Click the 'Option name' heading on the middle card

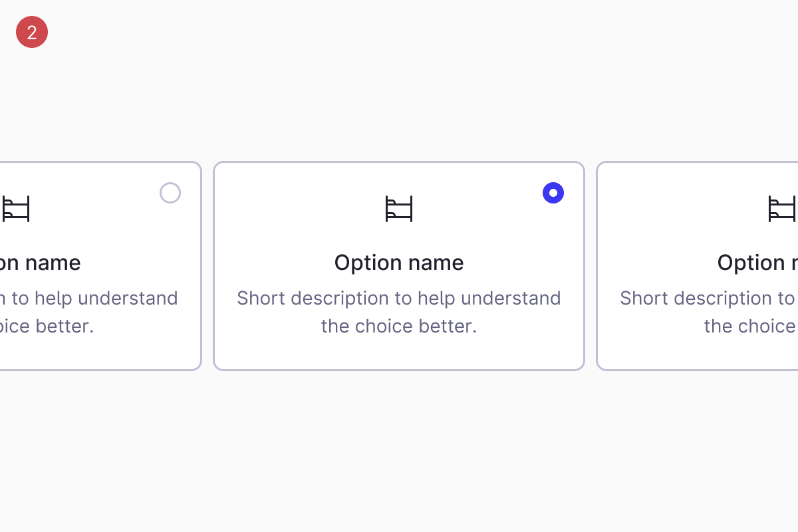399,262
